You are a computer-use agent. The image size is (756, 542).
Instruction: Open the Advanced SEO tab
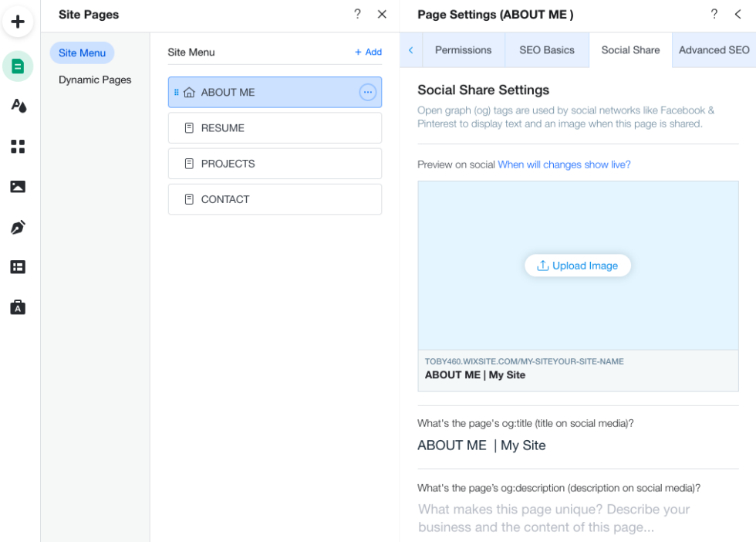714,49
